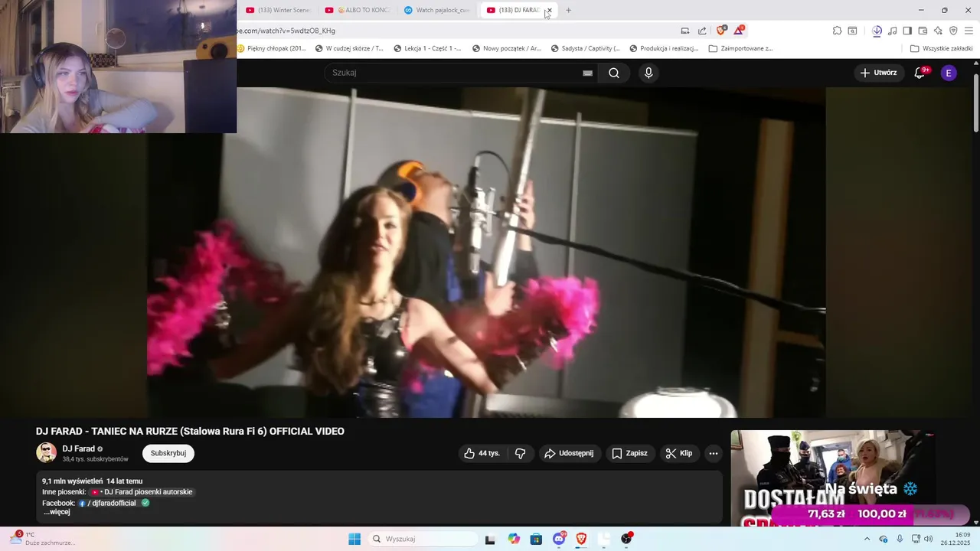Viewport: 980px width, 551px height.
Task: Open the recommended video thumbnail DOSTAŁAM
Action: point(832,478)
